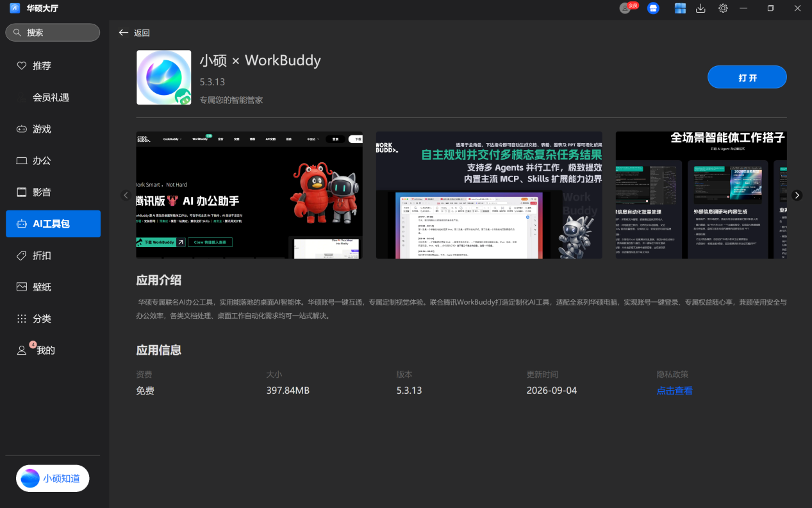Click the picture icon beside 壁纸
812x508 pixels.
(21, 287)
